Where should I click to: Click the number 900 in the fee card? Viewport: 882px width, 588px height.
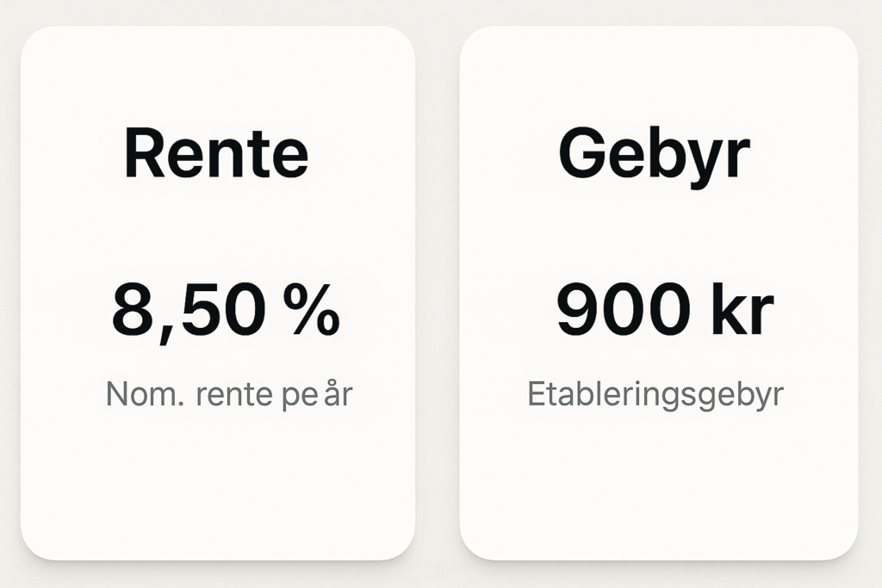(x=624, y=309)
